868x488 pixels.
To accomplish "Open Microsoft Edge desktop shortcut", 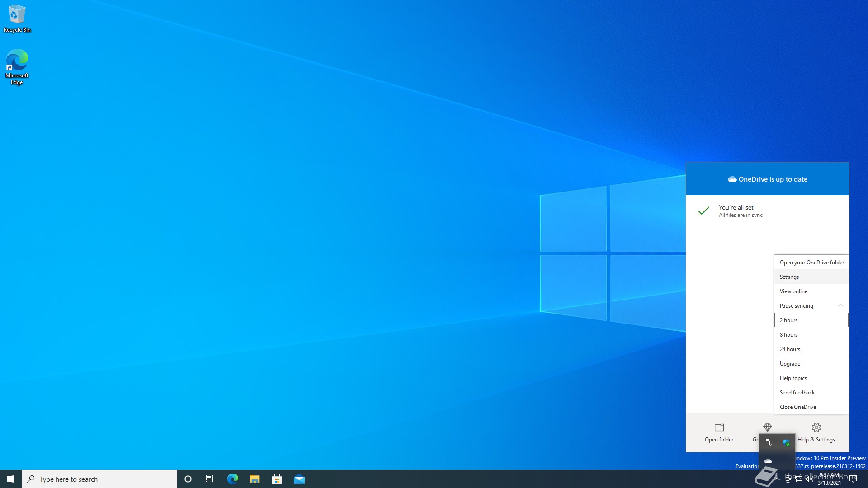I will point(17,66).
